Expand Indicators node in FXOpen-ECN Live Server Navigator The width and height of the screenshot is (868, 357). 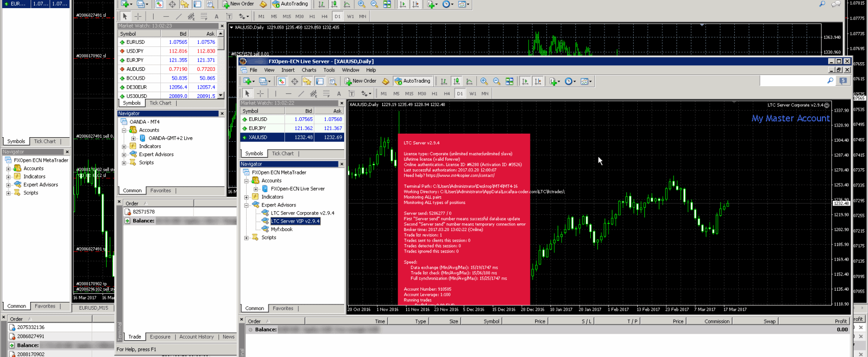coord(247,197)
